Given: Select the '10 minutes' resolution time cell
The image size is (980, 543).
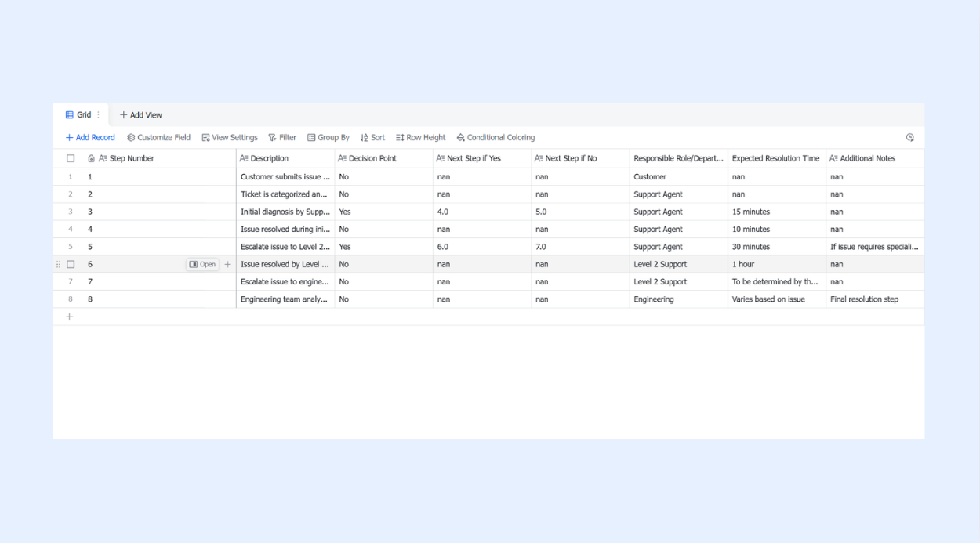Looking at the screenshot, I should point(777,230).
